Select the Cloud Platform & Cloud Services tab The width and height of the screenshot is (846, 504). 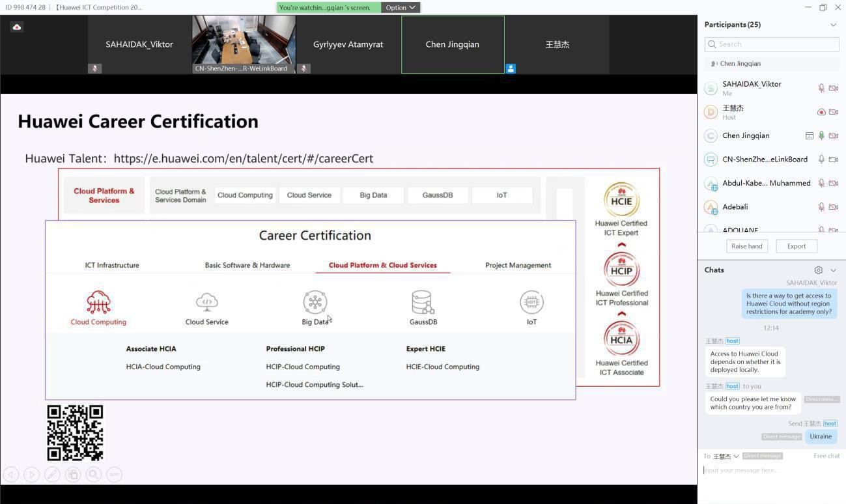point(382,266)
